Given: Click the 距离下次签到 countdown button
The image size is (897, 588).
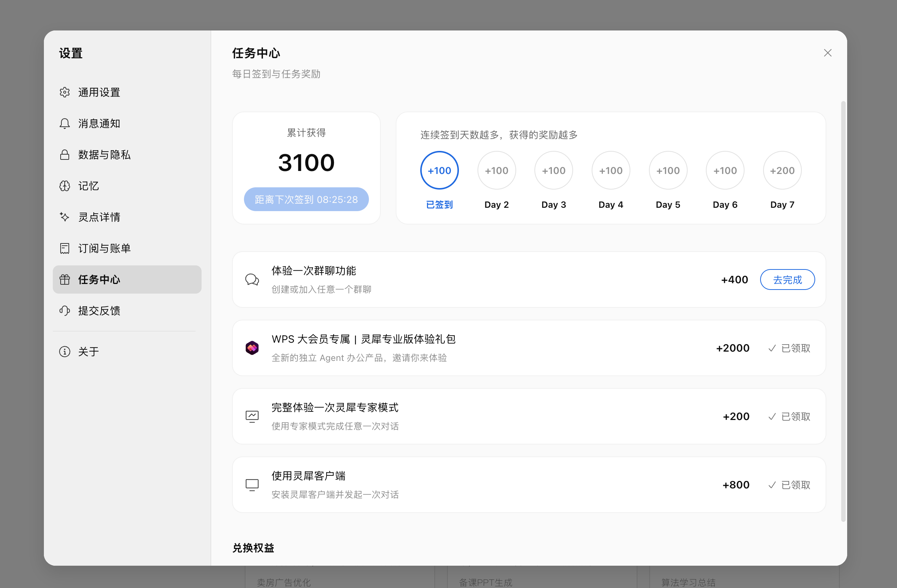Looking at the screenshot, I should click(306, 199).
